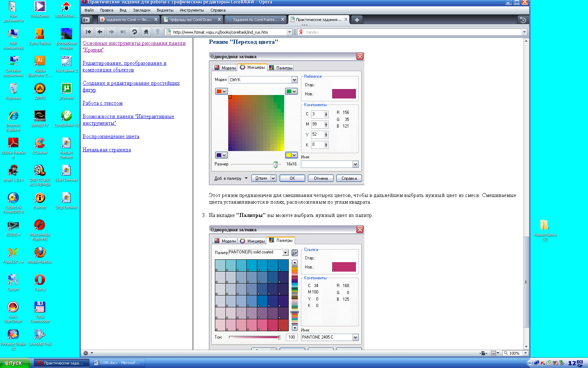Viewport: 588px width, 368px height.
Task: Click the Opera forward arrow button
Action: click(111, 32)
